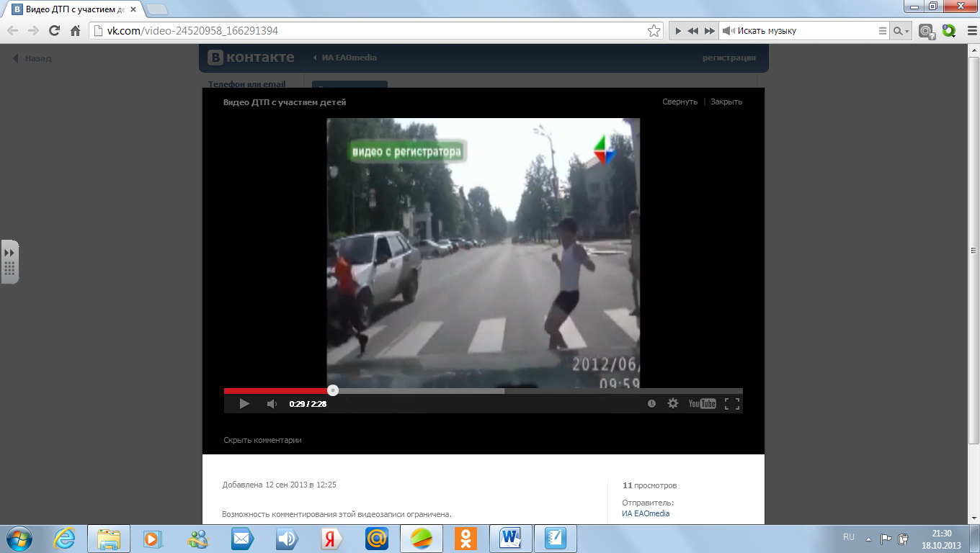Viewport: 980px width, 553px height.
Task: Open the Action Center flag icon
Action: point(886,538)
